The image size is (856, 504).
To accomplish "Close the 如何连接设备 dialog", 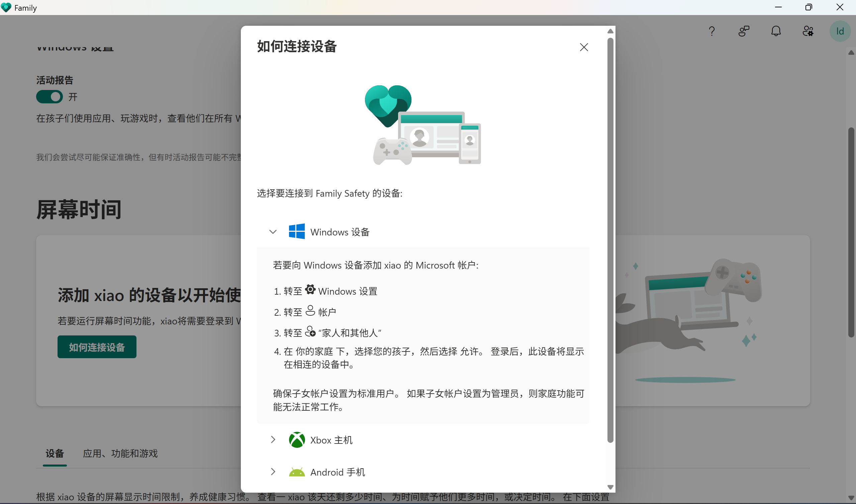I will point(584,47).
